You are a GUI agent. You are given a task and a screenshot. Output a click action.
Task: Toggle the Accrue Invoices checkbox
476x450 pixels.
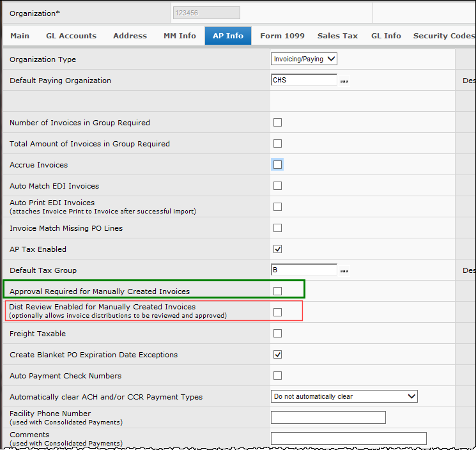[x=277, y=165]
